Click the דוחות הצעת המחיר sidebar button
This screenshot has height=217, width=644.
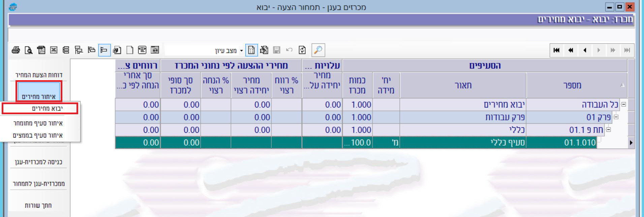(x=39, y=75)
